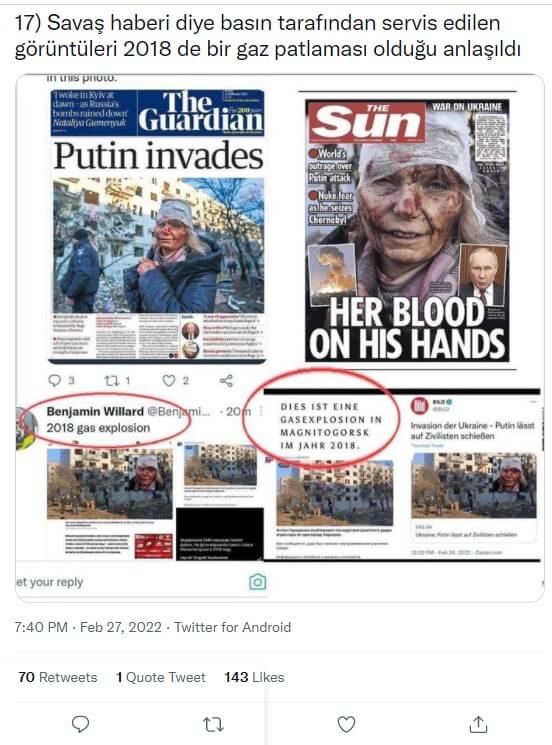Open the share upload icon at bottom
This screenshot has height=745, width=552.
pyautogui.click(x=478, y=724)
